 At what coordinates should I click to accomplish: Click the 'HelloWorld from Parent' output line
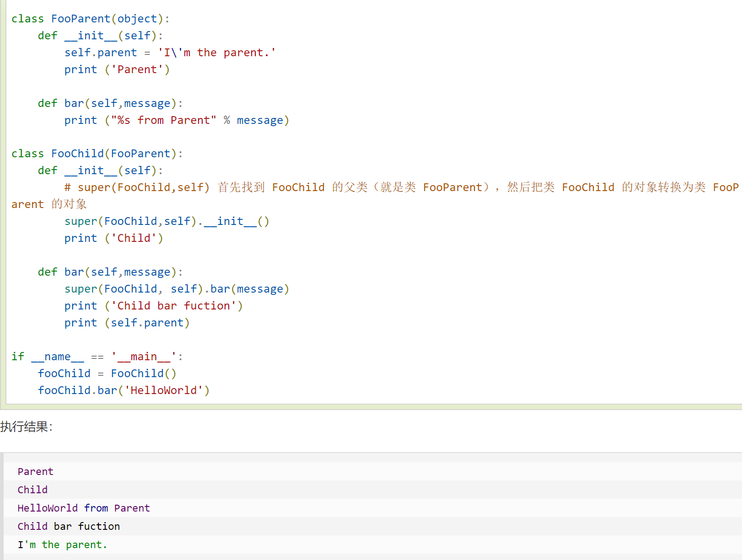pyautogui.click(x=84, y=508)
